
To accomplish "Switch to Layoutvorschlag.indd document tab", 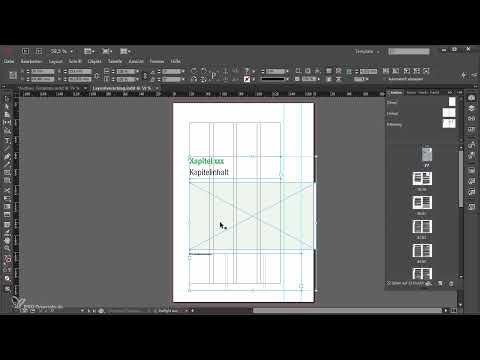I will pos(122,88).
